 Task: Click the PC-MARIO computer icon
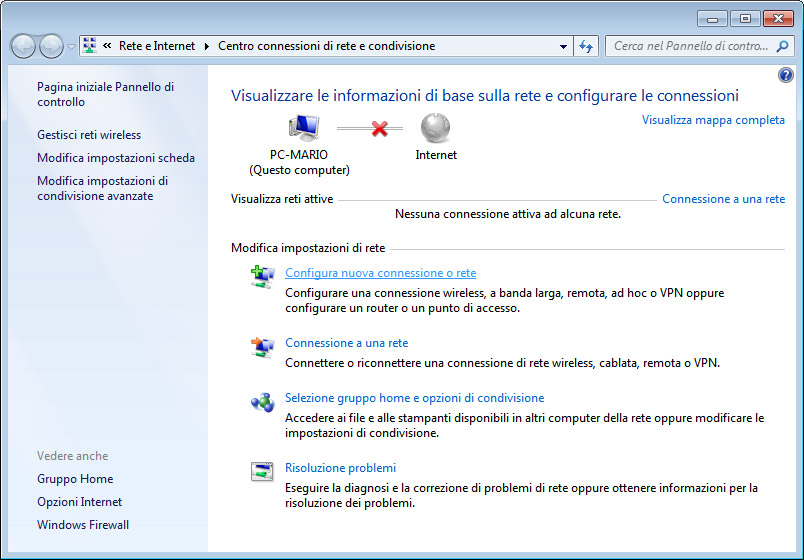pyautogui.click(x=304, y=128)
